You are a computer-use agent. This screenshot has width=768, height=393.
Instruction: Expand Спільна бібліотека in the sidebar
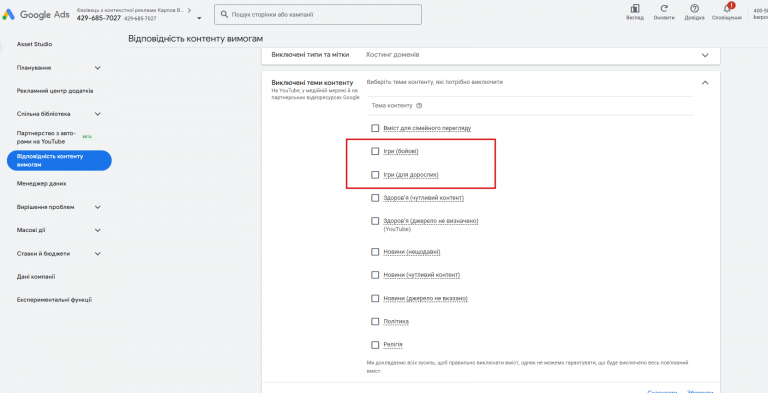click(x=97, y=114)
